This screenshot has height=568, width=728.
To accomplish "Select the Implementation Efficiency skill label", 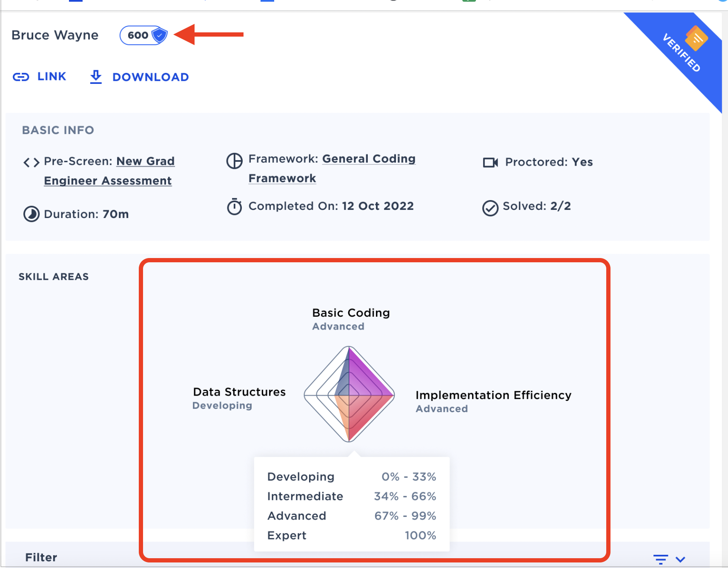I will (493, 395).
